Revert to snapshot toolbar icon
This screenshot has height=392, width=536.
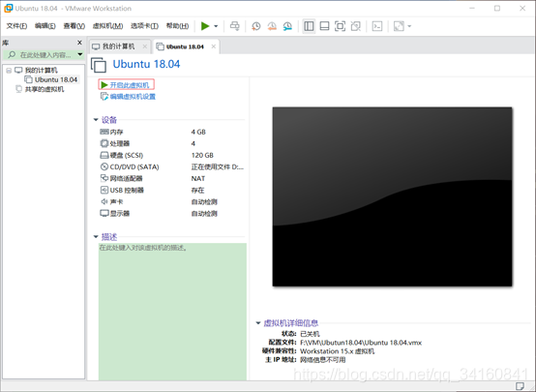272,26
